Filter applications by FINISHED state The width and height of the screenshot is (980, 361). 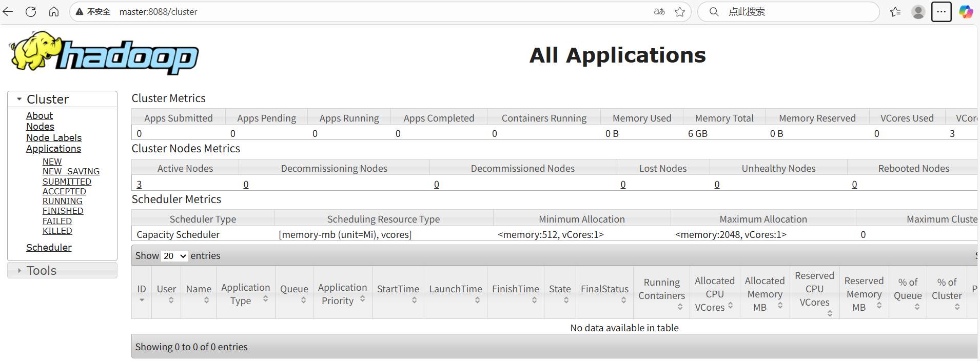pos(63,211)
